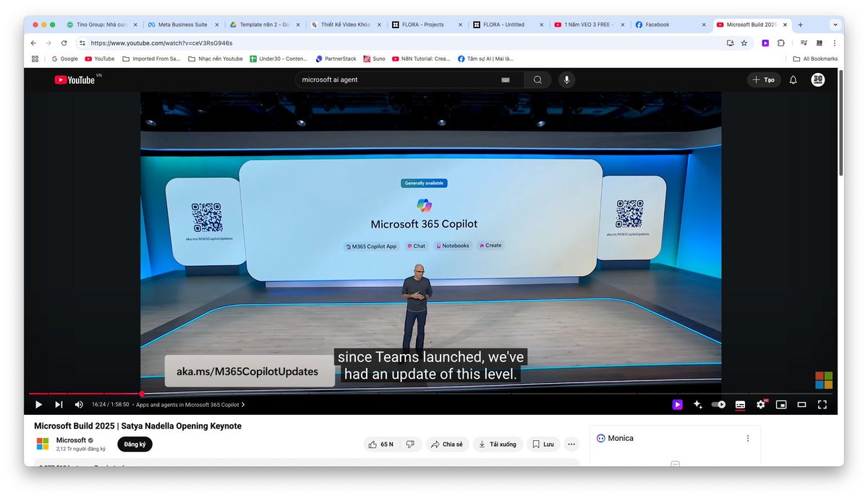Screen dimensions: 868x498
Task: Enter full screen mode
Action: tap(822, 405)
